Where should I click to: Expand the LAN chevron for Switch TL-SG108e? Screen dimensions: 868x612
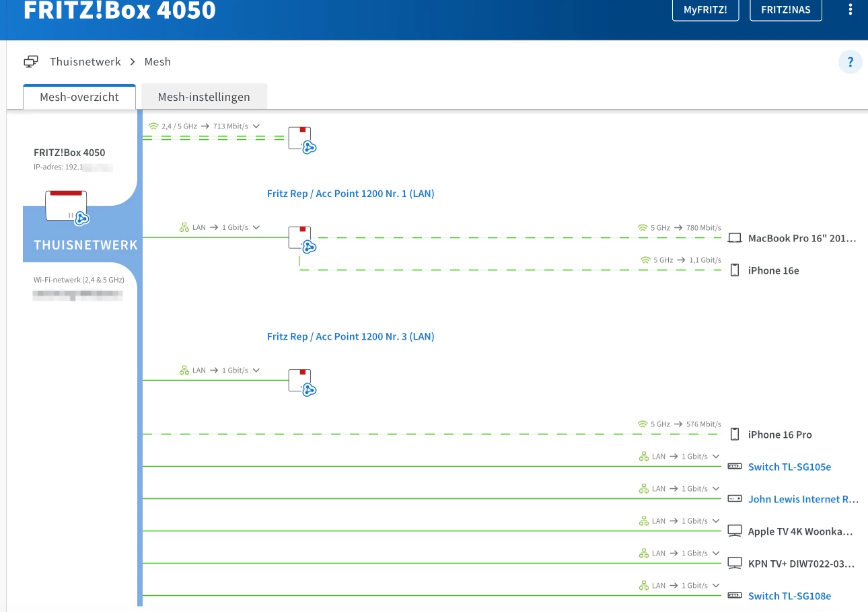tap(716, 586)
